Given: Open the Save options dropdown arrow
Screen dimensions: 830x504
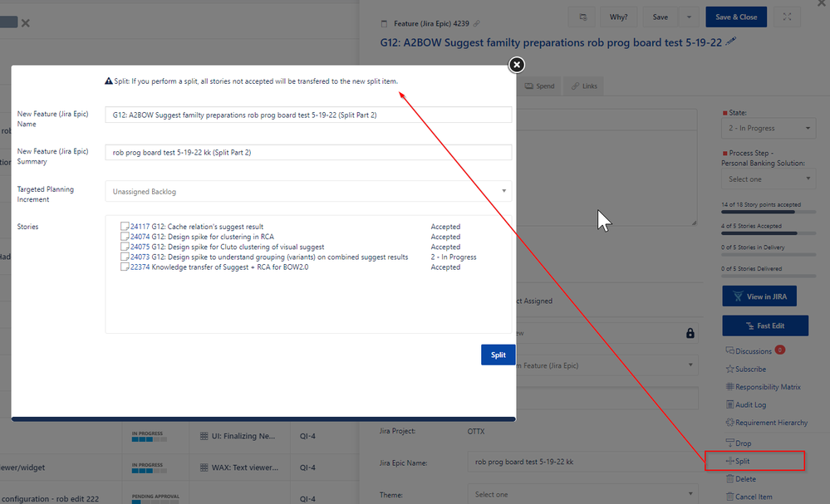Looking at the screenshot, I should (689, 17).
